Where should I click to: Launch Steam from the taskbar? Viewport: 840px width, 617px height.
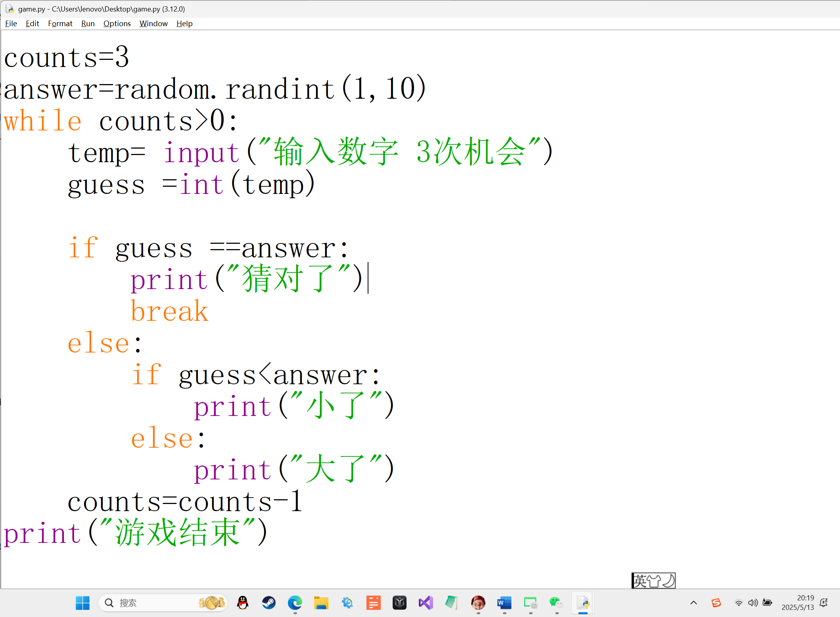coord(269,603)
